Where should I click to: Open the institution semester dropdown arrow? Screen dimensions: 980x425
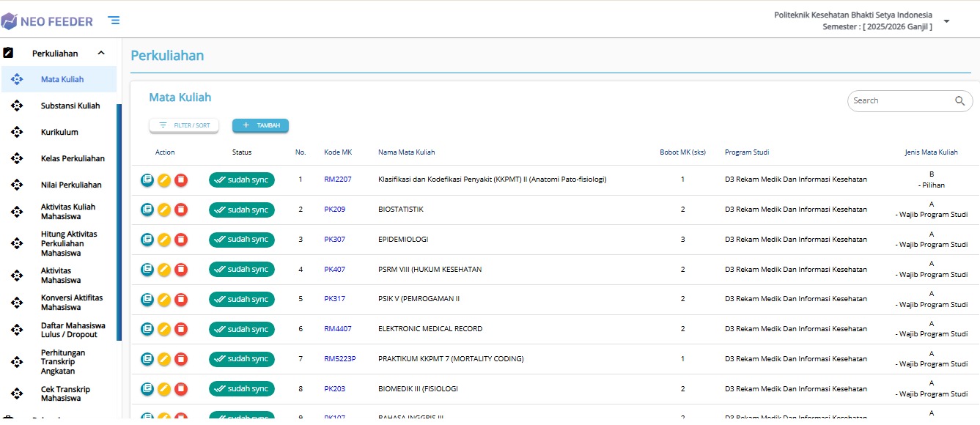click(946, 21)
